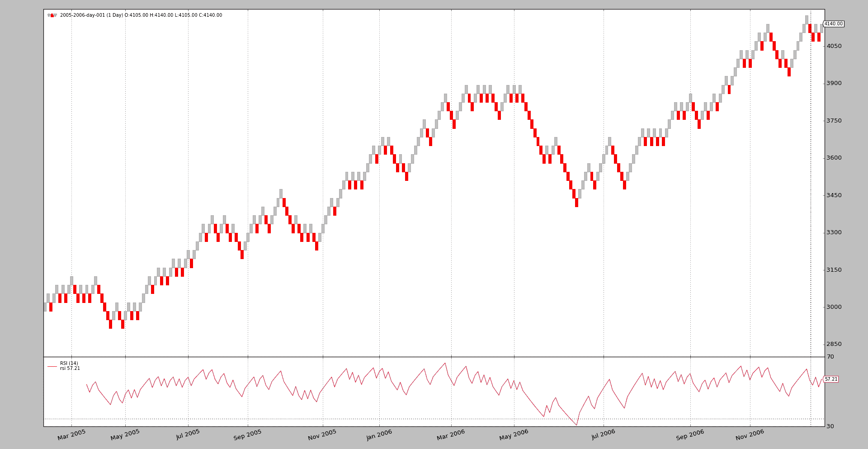Select the Sep 2006 date axis label
This screenshot has height=449, width=868.
pyautogui.click(x=690, y=435)
